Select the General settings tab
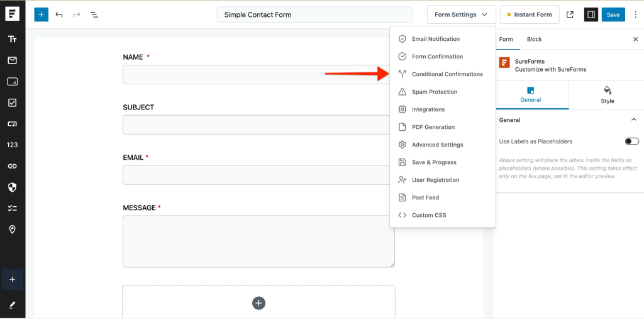The width and height of the screenshot is (644, 322). (x=531, y=95)
